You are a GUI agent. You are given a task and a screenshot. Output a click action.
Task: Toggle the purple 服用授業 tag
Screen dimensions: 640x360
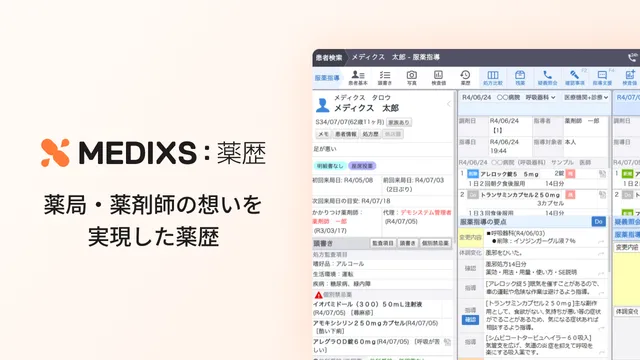[x=362, y=166]
